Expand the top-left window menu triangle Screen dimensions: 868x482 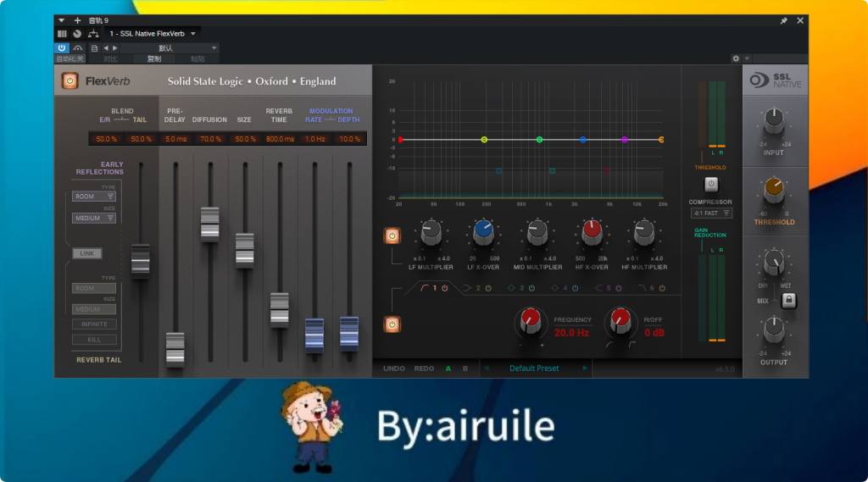pyautogui.click(x=61, y=20)
